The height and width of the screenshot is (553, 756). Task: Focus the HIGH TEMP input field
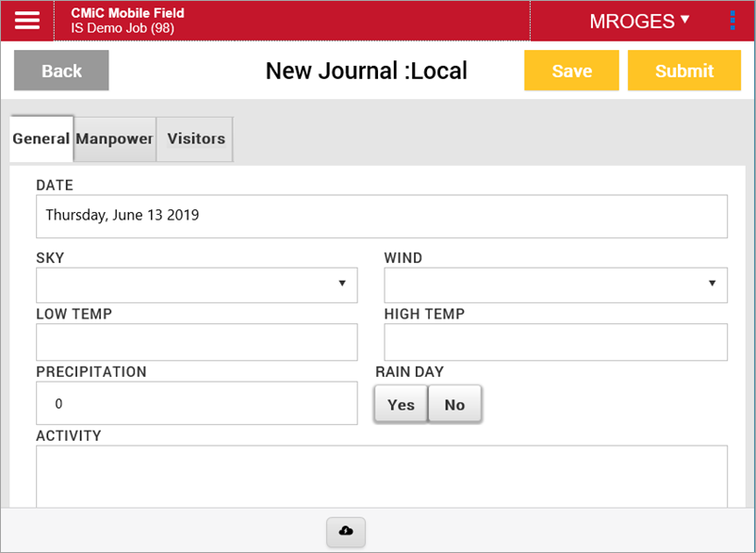coord(555,342)
